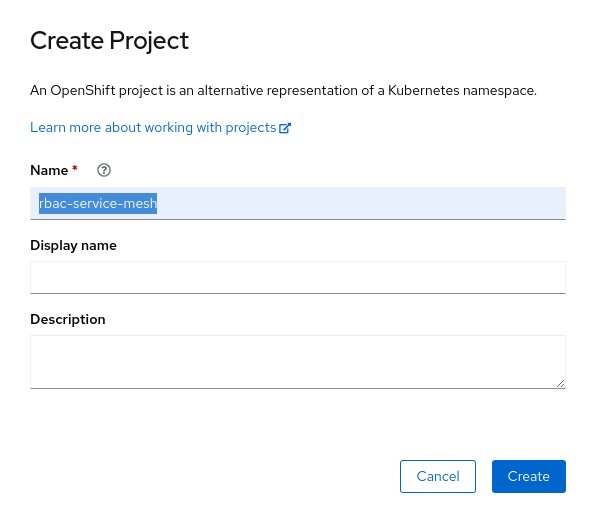Click the Name field label
This screenshot has height=520, width=595.
[49, 170]
